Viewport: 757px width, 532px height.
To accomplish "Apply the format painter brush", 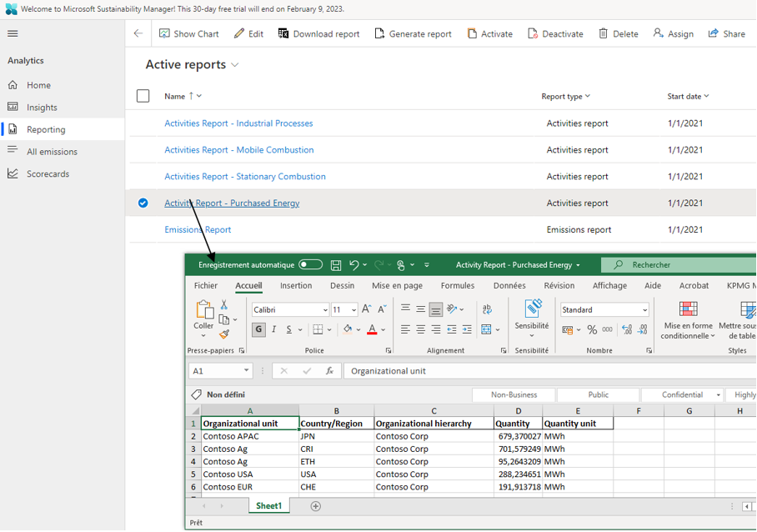I will point(224,334).
